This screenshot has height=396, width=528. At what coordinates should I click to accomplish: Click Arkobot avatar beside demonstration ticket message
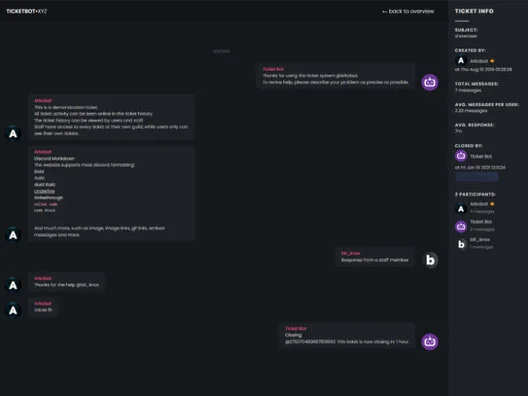coord(13,134)
